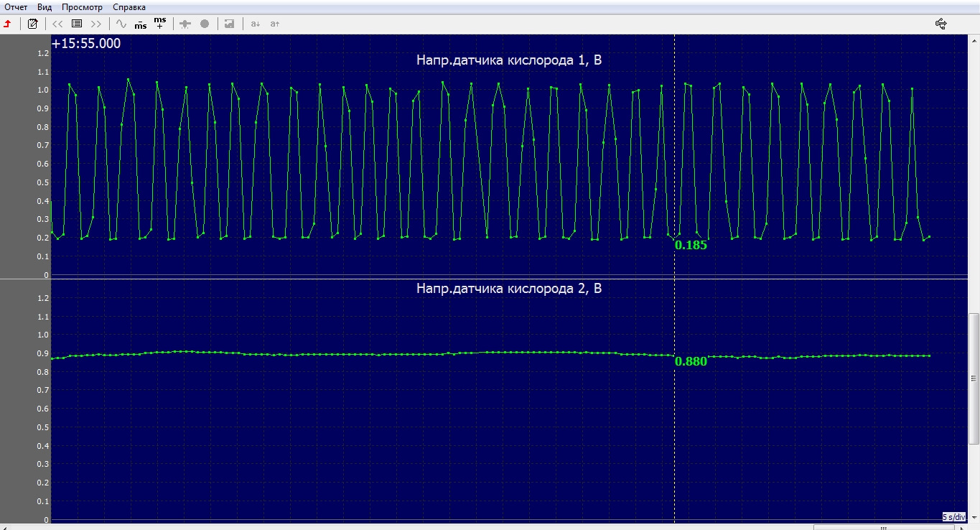Click the 5 s/div time scale label
The image size is (980, 530).
(954, 517)
